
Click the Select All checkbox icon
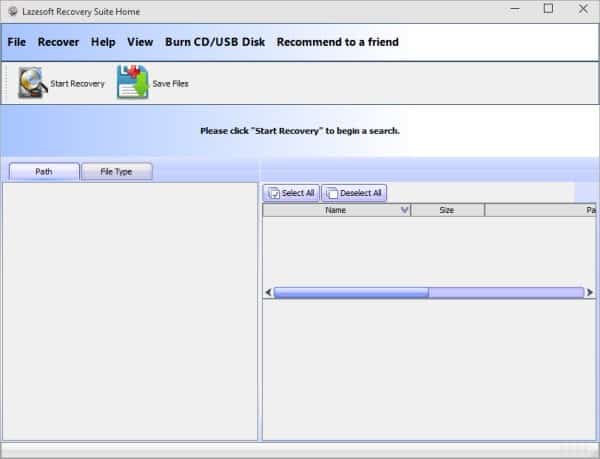click(x=274, y=193)
